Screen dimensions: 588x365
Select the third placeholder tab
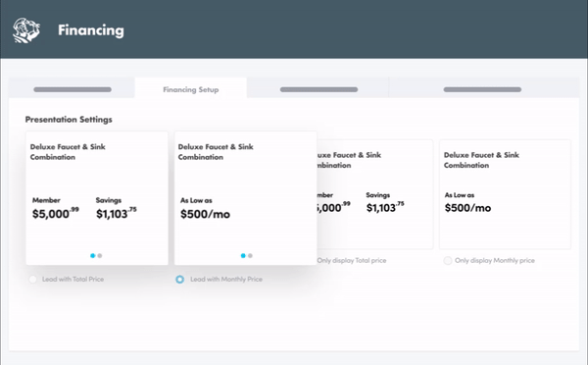coord(318,89)
